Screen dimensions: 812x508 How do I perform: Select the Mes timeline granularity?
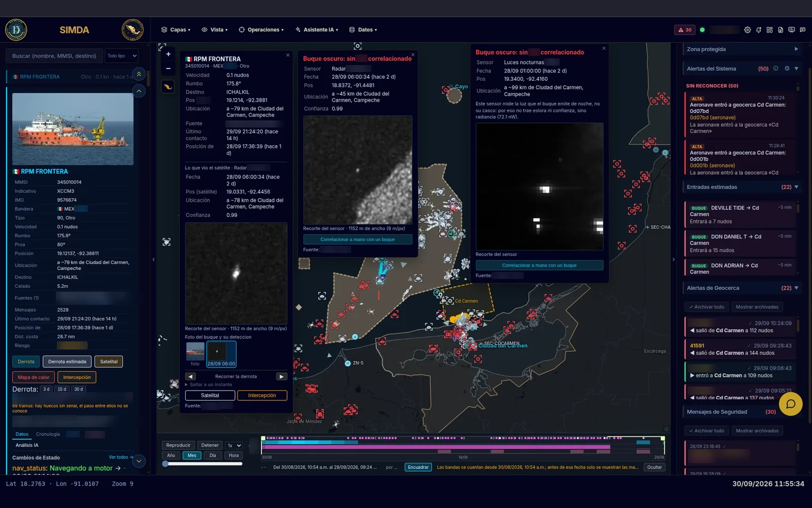(192, 456)
